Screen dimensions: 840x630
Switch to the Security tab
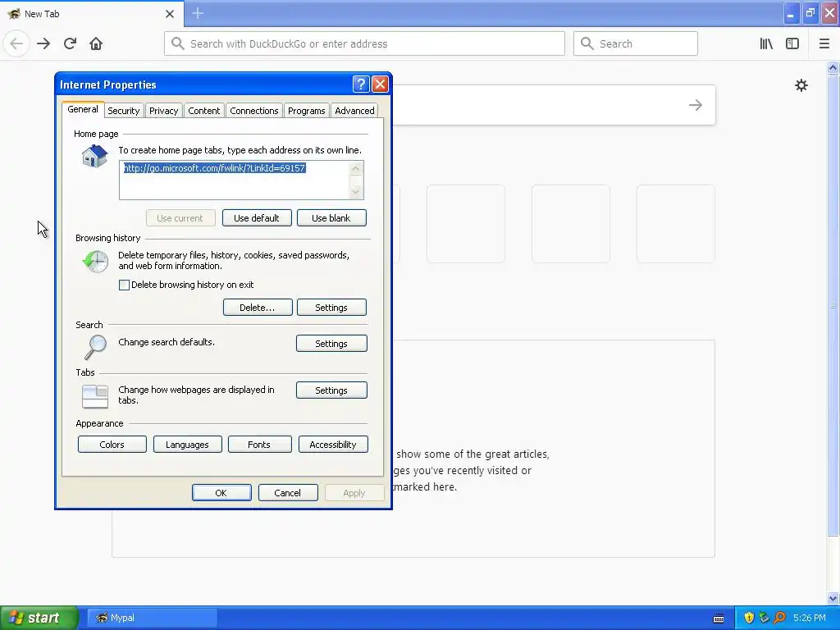click(123, 111)
